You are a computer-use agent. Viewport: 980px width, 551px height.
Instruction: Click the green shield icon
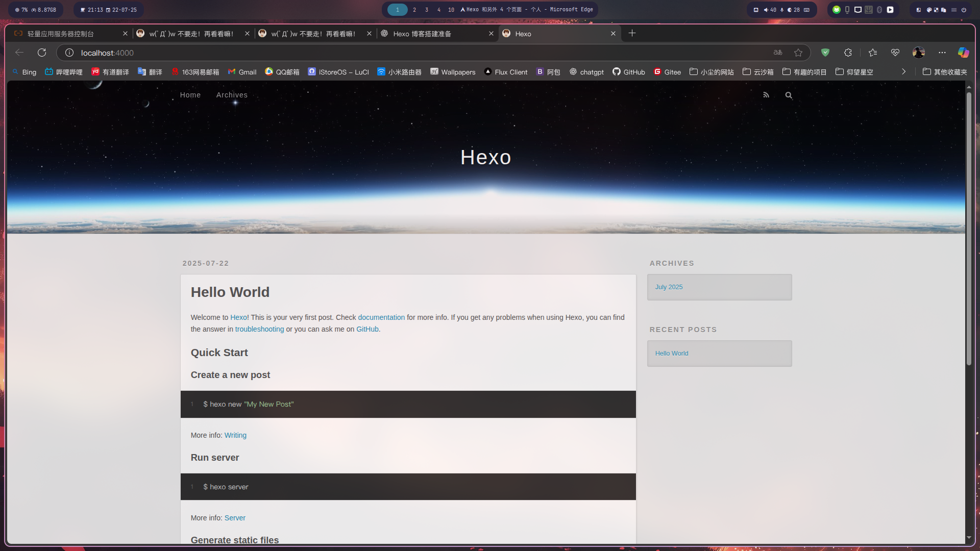coord(825,53)
